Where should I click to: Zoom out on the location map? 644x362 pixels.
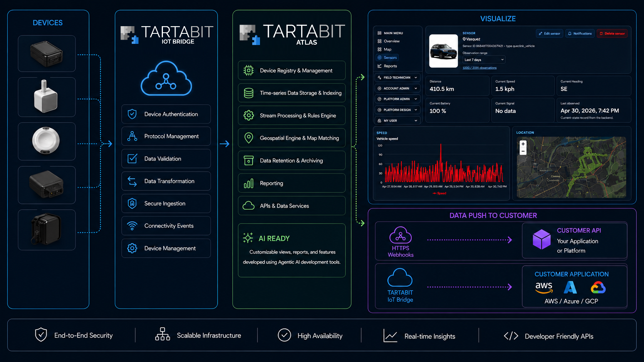[523, 152]
